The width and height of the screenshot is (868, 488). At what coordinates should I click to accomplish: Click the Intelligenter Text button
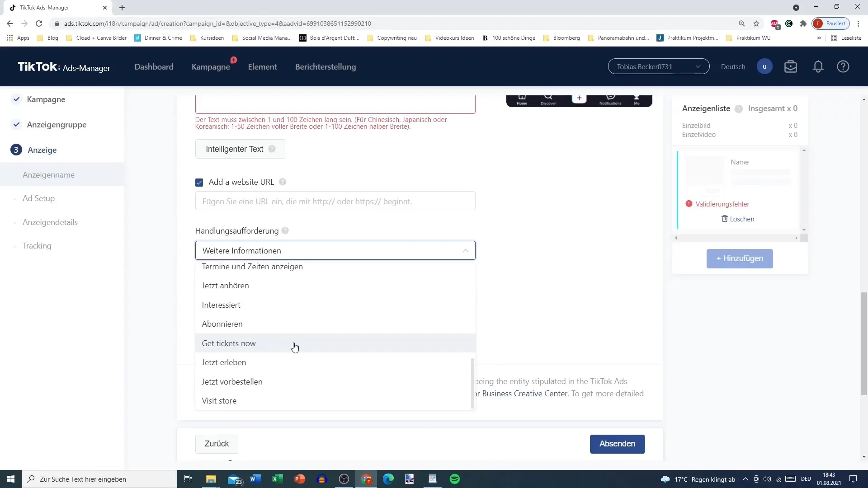tap(240, 149)
